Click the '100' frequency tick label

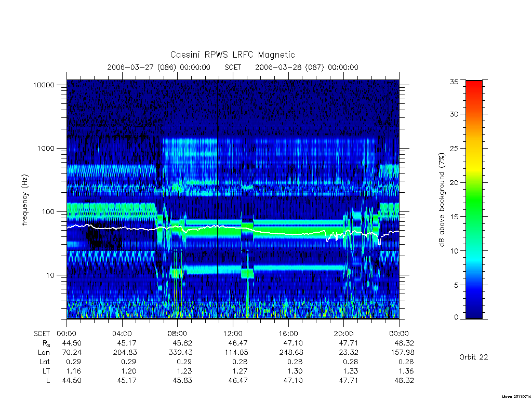point(48,212)
